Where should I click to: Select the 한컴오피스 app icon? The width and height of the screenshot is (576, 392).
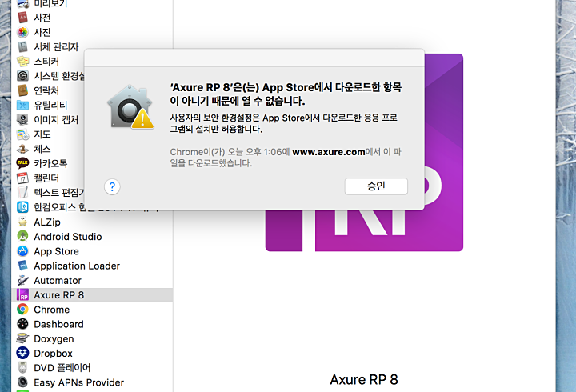[x=22, y=207]
